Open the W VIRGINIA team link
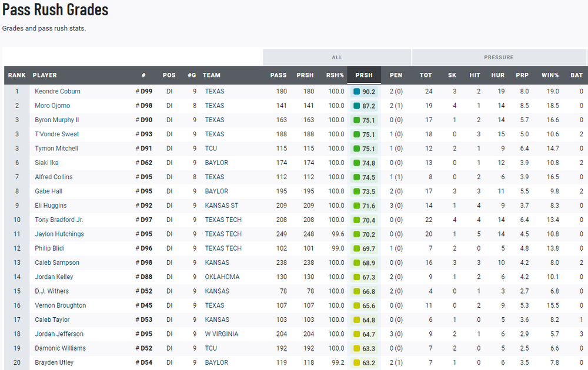Image resolution: width=588 pixels, height=370 pixels. [x=222, y=334]
